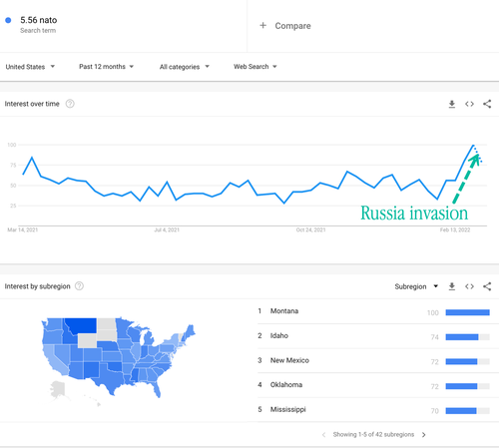Click the US subregion map
Screen dimensions: 499x448
coord(118,357)
